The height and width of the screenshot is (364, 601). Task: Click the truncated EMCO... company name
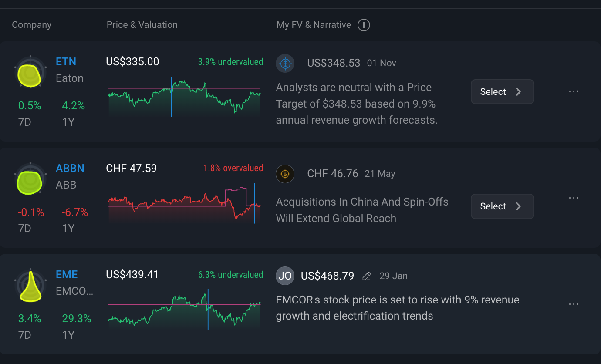pyautogui.click(x=74, y=292)
